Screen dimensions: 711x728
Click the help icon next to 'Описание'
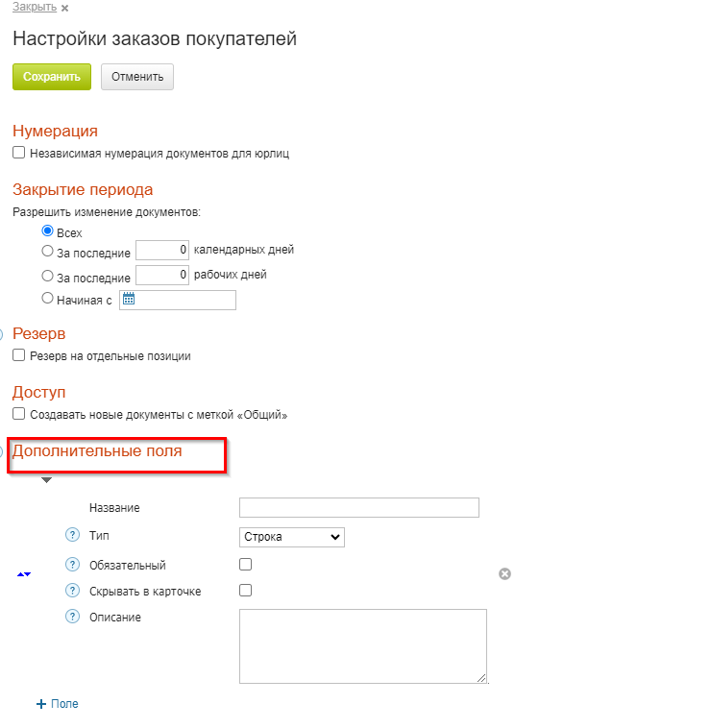tap(72, 617)
